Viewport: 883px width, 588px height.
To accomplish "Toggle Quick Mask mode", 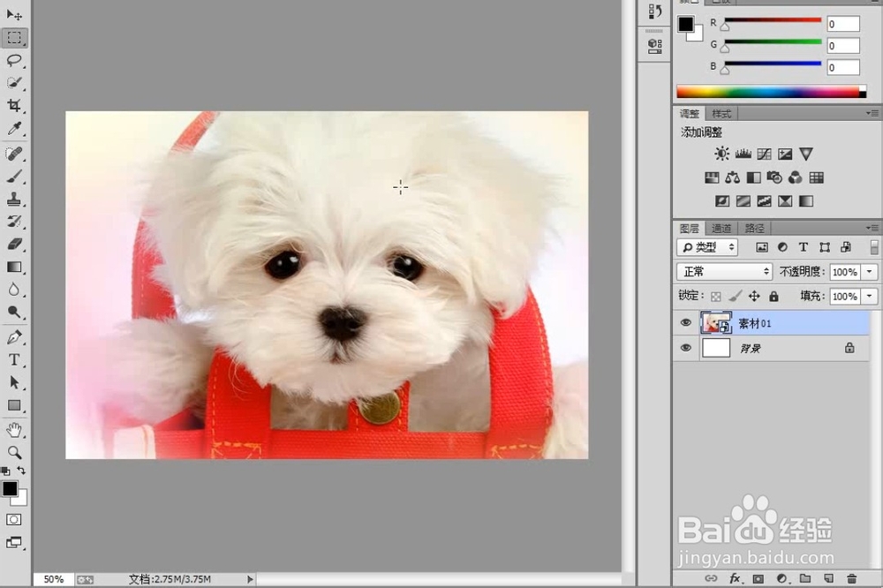I will 14,519.
